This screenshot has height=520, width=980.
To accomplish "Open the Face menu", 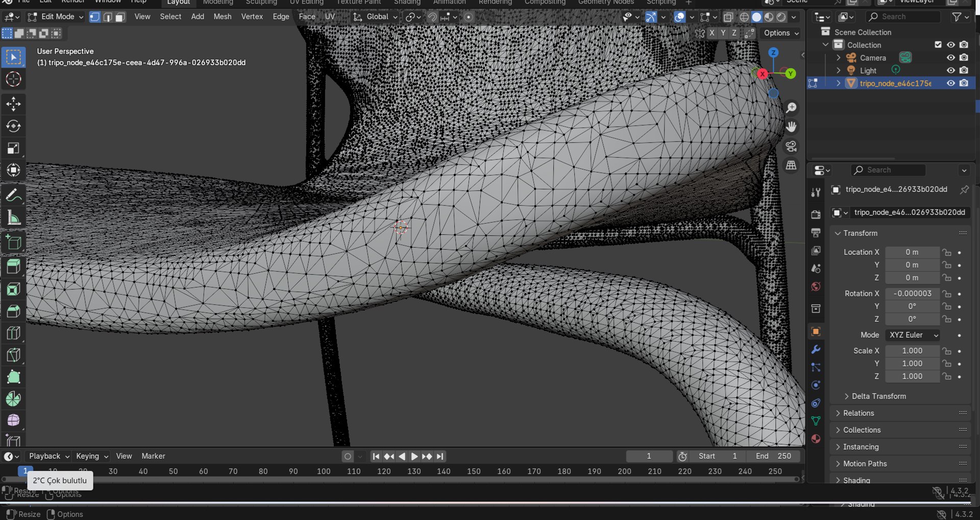I will [x=307, y=17].
